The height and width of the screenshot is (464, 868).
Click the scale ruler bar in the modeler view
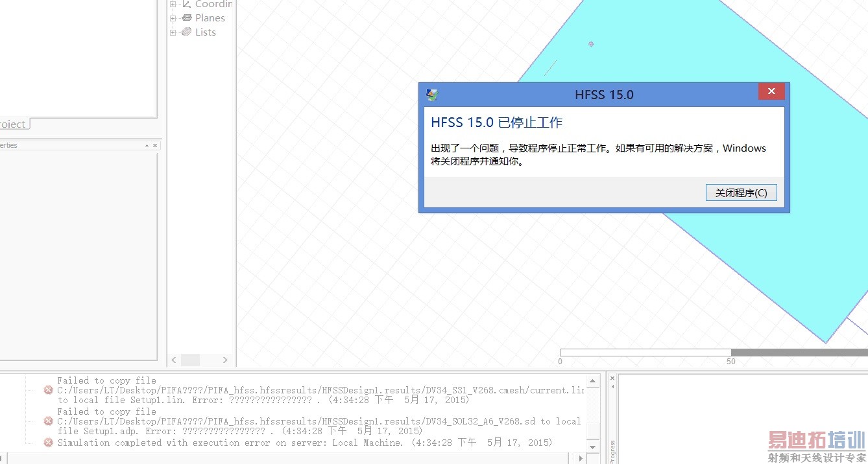pyautogui.click(x=714, y=353)
